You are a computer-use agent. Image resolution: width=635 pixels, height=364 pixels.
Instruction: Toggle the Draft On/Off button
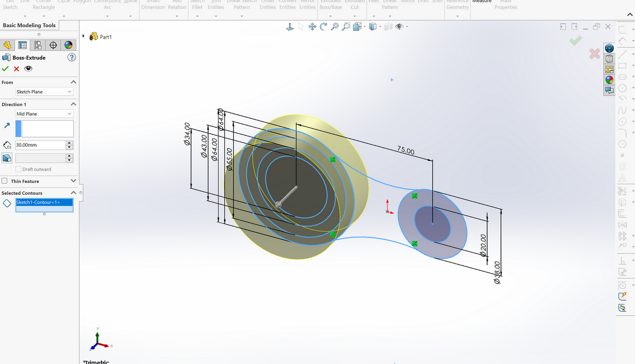tap(7, 158)
